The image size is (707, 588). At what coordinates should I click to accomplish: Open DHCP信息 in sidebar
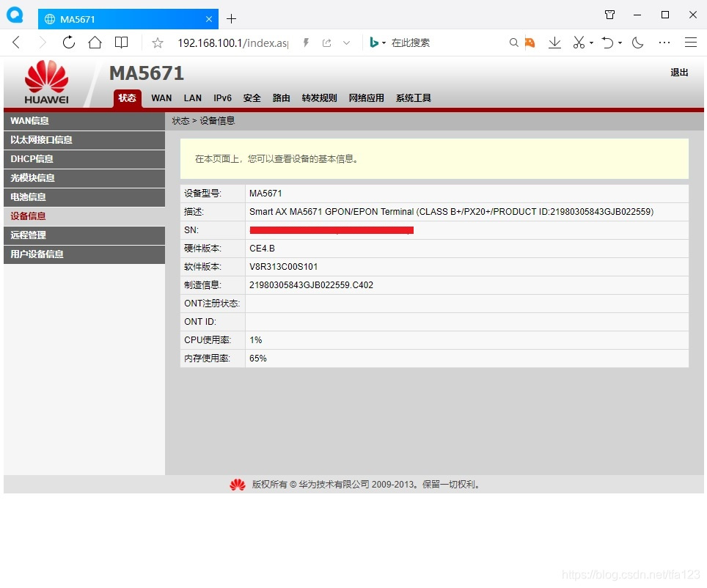84,158
